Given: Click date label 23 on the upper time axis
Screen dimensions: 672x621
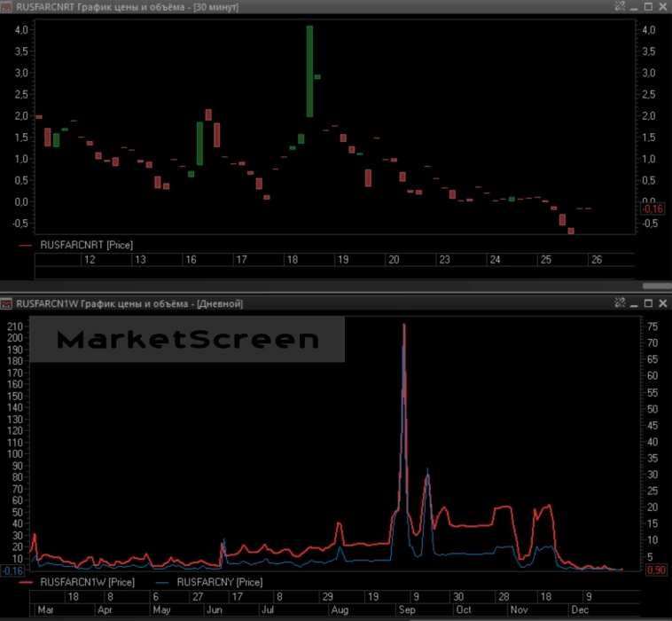Looking at the screenshot, I should 444,260.
